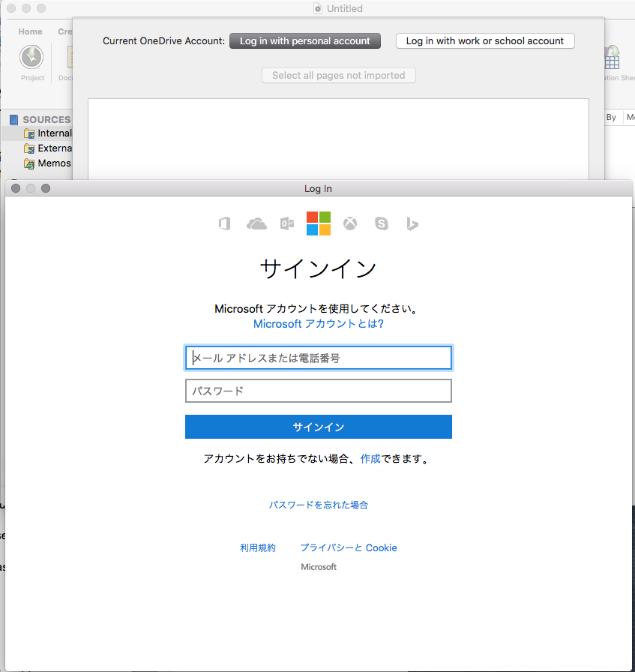Click the Project icon in Home ribbon
This screenshot has width=635, height=672.
31,58
